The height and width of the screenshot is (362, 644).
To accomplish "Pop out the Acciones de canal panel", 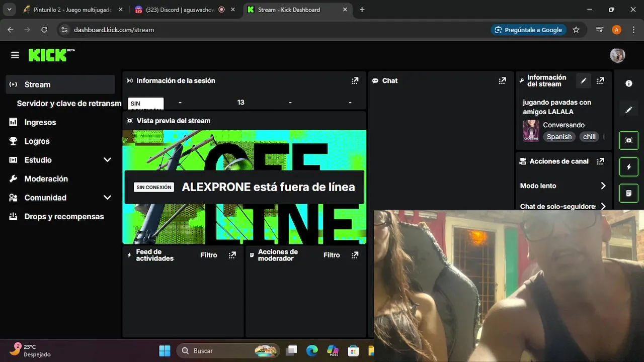I will coord(600,161).
